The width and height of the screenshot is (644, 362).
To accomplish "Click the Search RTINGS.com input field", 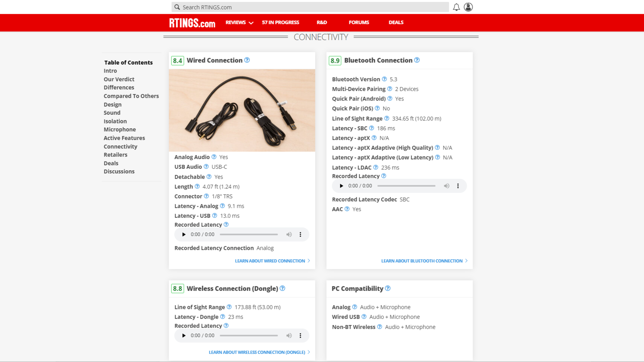I will [310, 7].
